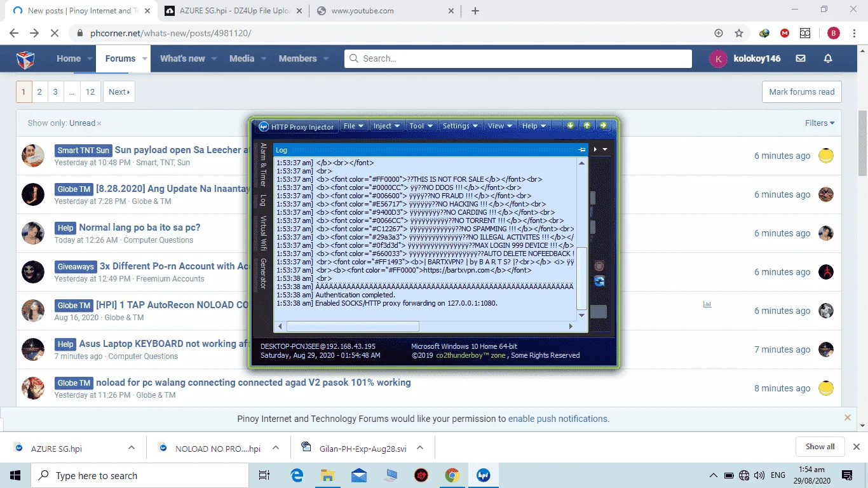
Task: Stop loading the page
Action: point(55,33)
